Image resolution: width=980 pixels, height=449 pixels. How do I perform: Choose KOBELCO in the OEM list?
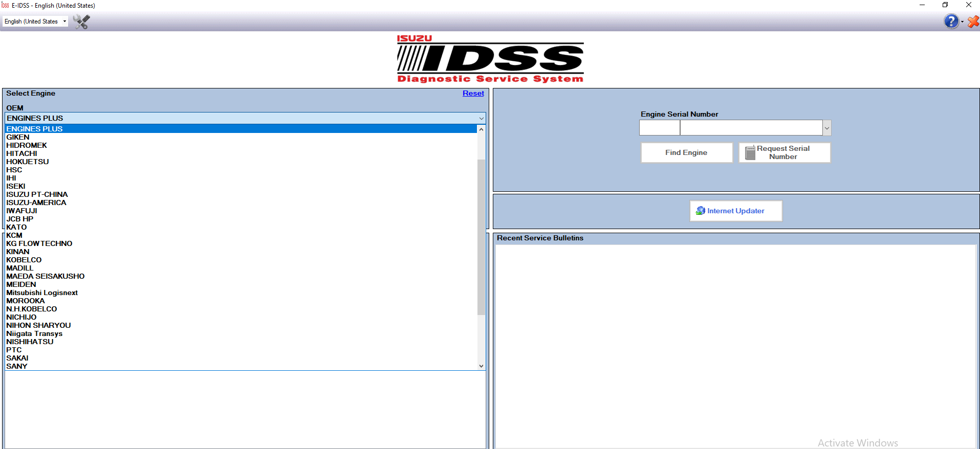[x=24, y=260]
